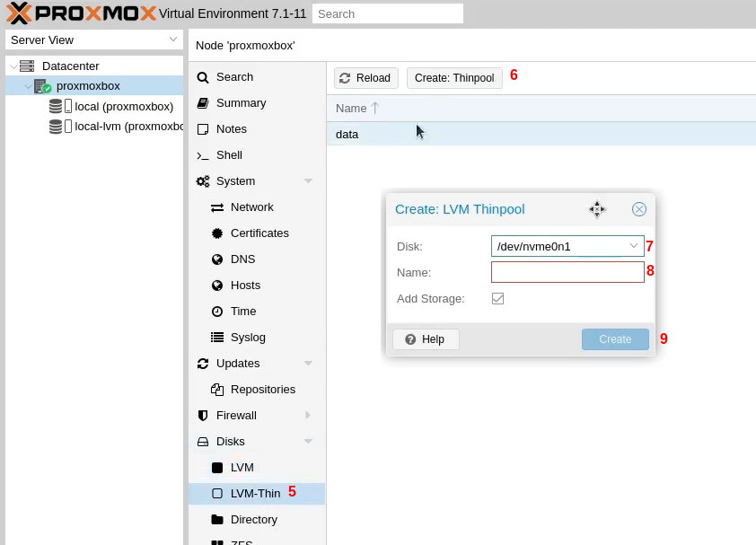Toggle the Add Storage checkbox

[x=497, y=298]
